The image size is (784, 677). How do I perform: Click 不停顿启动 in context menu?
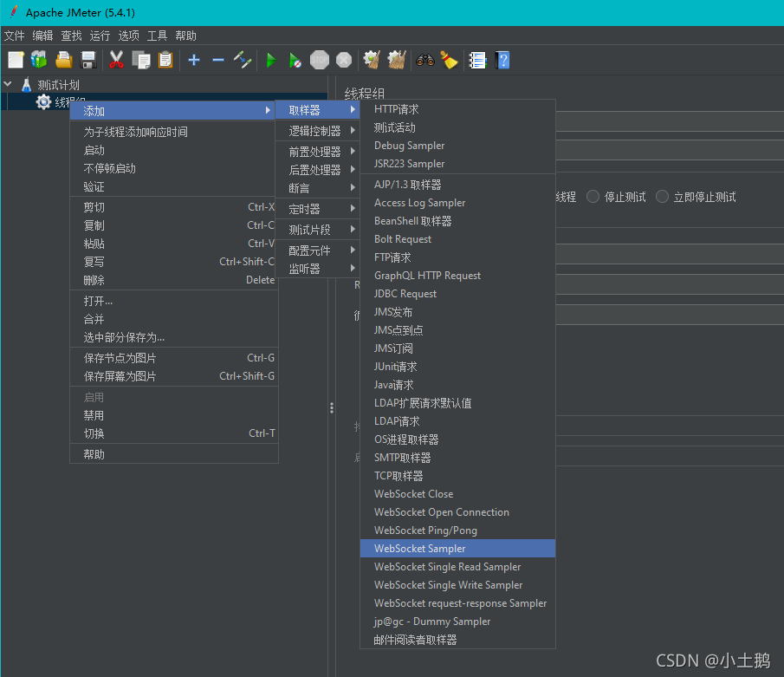click(174, 168)
